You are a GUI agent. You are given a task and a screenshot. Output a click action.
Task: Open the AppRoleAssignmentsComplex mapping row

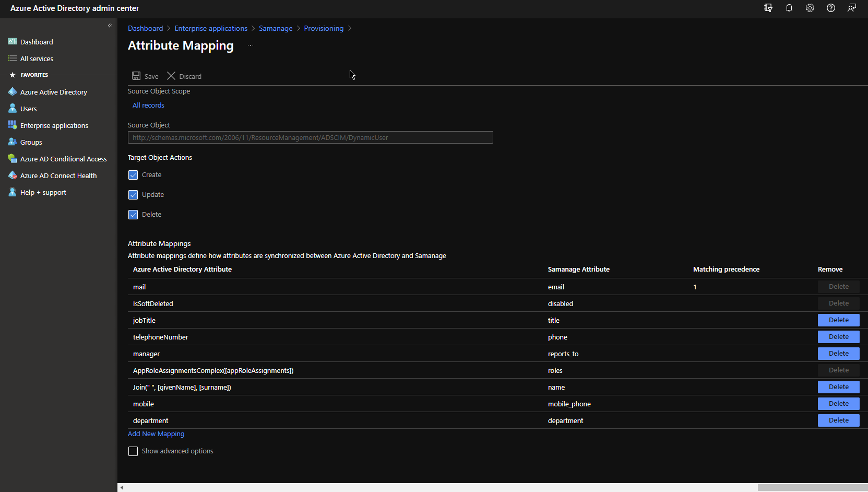[x=498, y=370]
